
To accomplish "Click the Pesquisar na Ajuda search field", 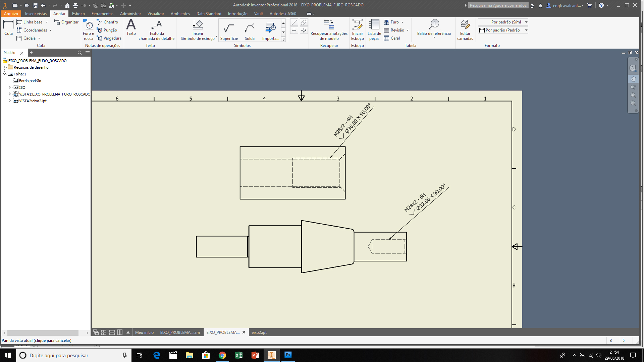I will click(498, 5).
